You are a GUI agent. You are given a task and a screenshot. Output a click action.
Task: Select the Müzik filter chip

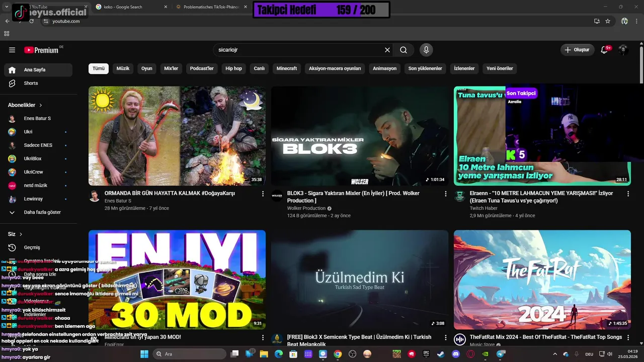pos(123,68)
